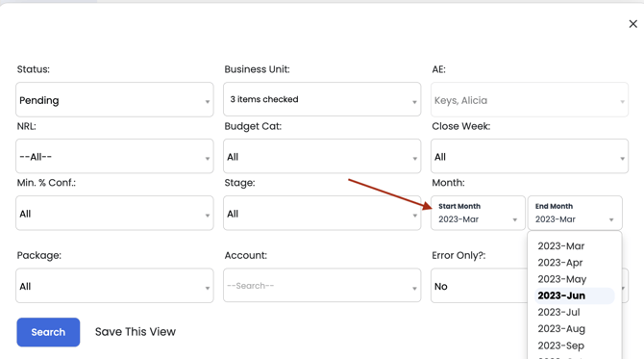Open the Status dropdown showing Pending

tap(114, 99)
